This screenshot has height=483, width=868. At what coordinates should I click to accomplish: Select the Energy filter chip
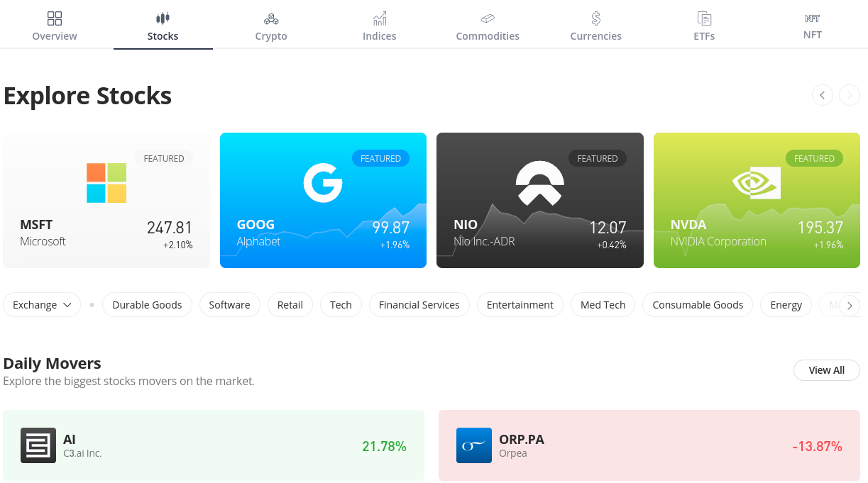click(x=786, y=305)
